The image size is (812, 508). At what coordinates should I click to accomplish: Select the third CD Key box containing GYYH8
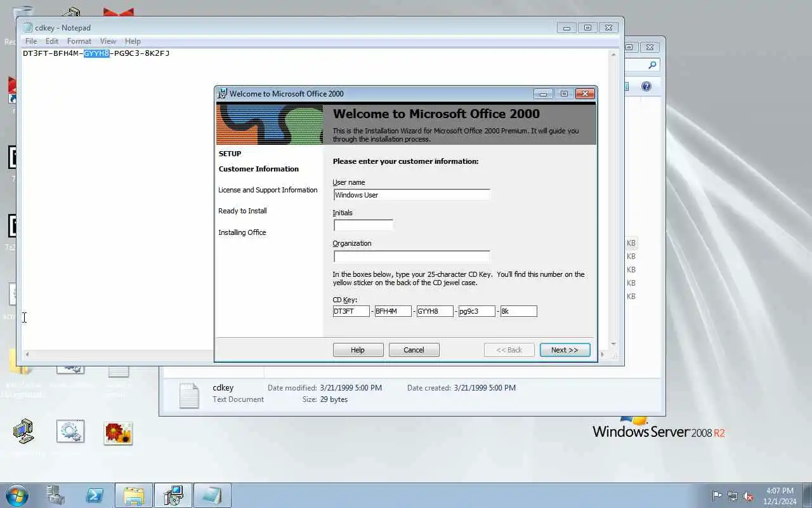coord(435,311)
